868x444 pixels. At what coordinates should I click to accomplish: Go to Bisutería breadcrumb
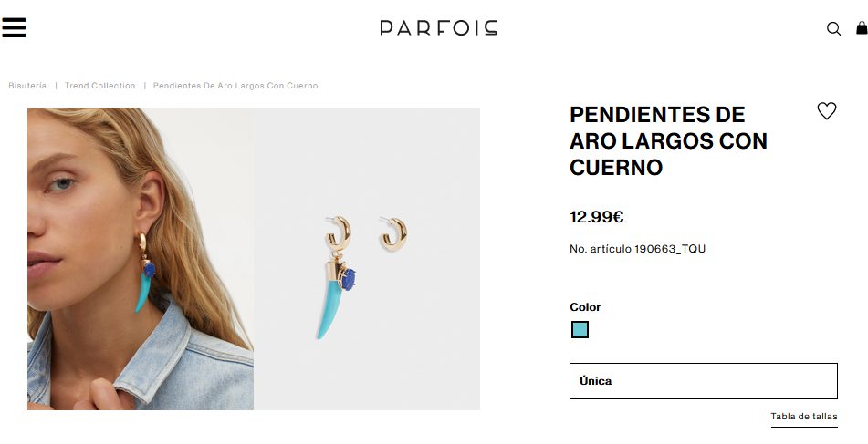[27, 86]
